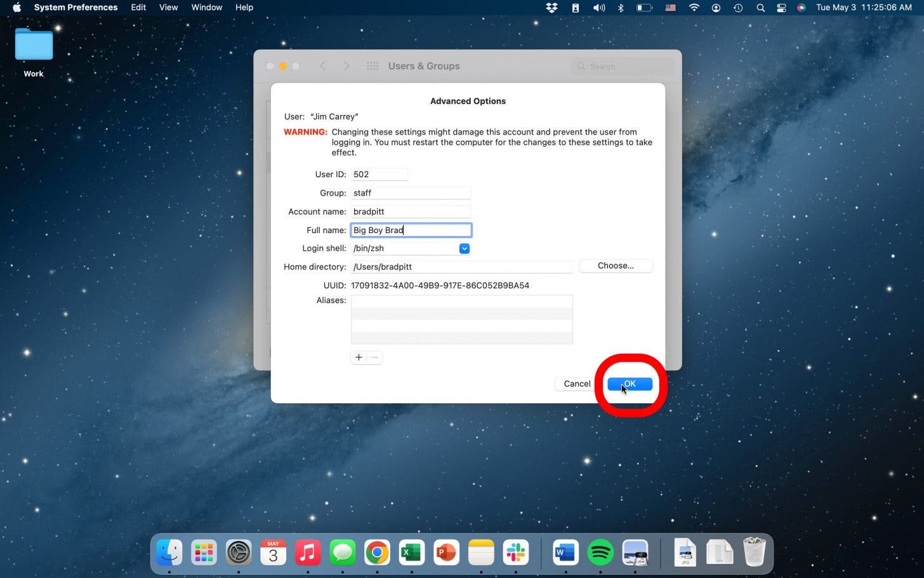The image size is (924, 578).
Task: Open Spotlight search from menu bar
Action: pyautogui.click(x=760, y=8)
